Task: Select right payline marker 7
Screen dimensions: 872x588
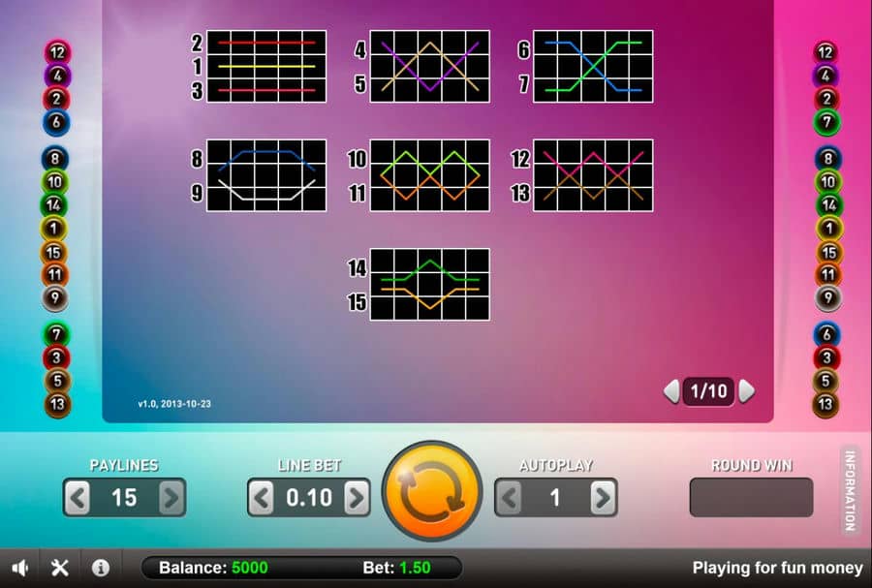Action: point(827,122)
